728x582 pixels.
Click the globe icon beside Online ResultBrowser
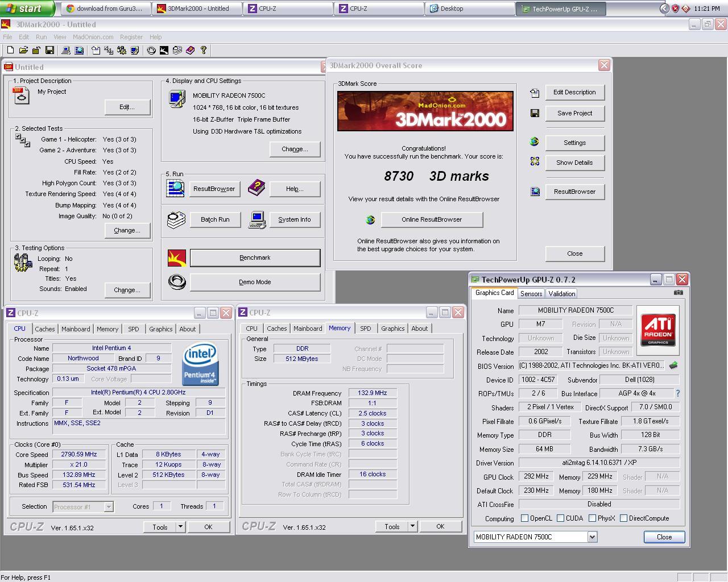(370, 220)
